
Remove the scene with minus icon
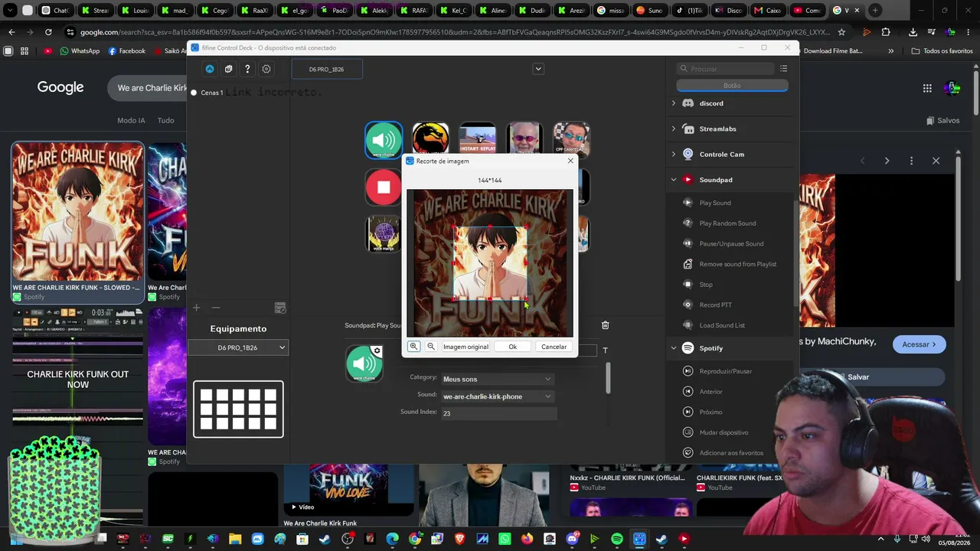pos(216,308)
